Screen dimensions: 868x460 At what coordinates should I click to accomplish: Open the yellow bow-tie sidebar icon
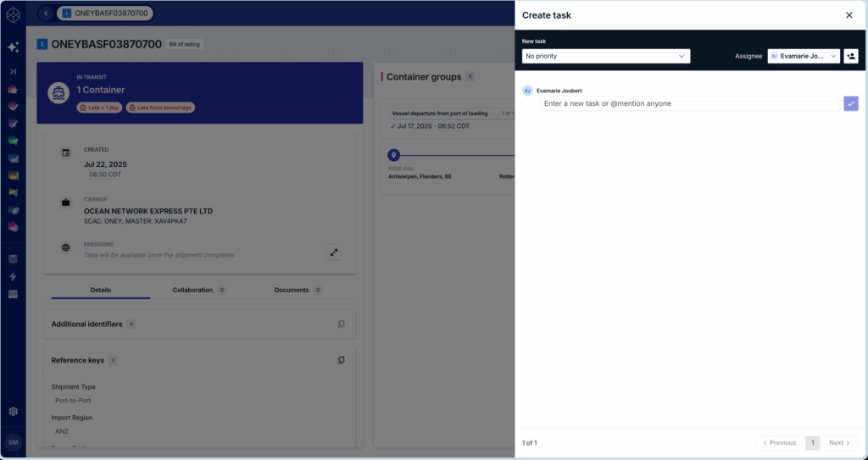(14, 192)
